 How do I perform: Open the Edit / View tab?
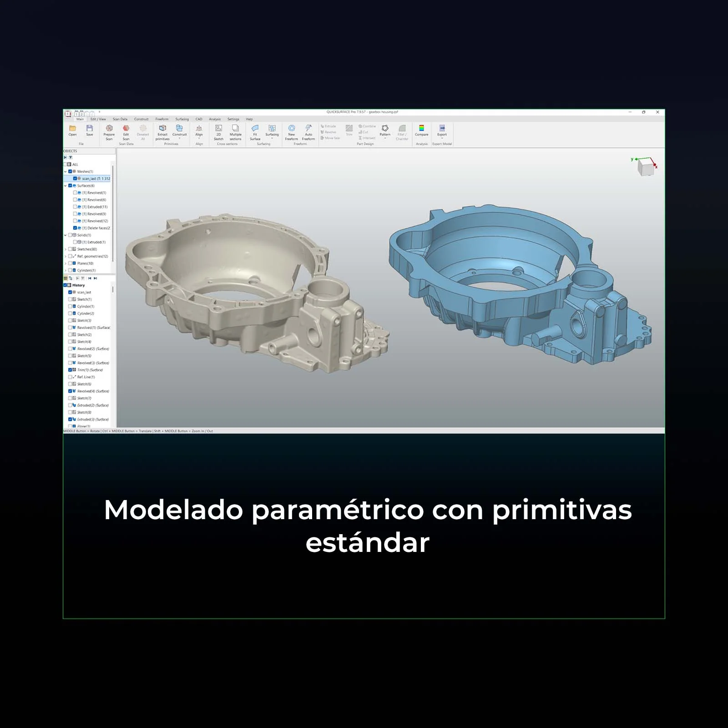pos(98,119)
